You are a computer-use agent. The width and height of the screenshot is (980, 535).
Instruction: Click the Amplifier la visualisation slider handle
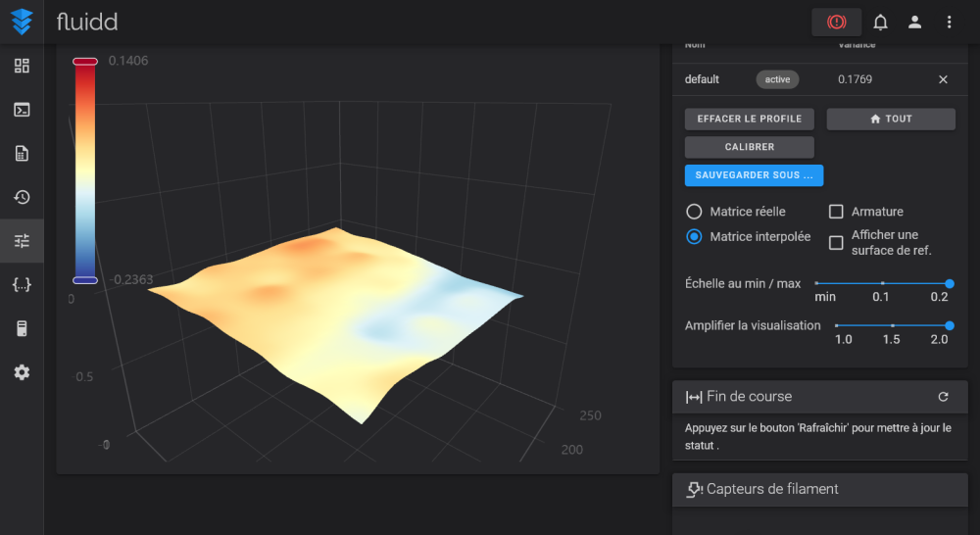950,325
